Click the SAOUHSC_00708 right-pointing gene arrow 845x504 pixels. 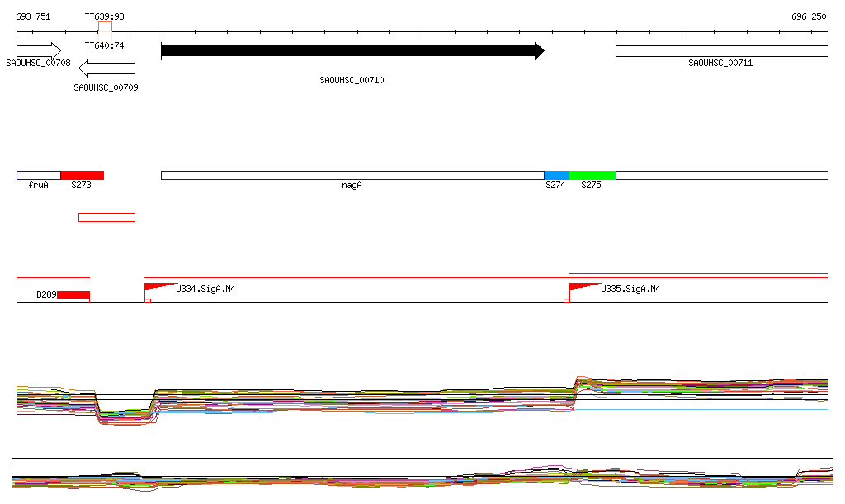tap(38, 50)
